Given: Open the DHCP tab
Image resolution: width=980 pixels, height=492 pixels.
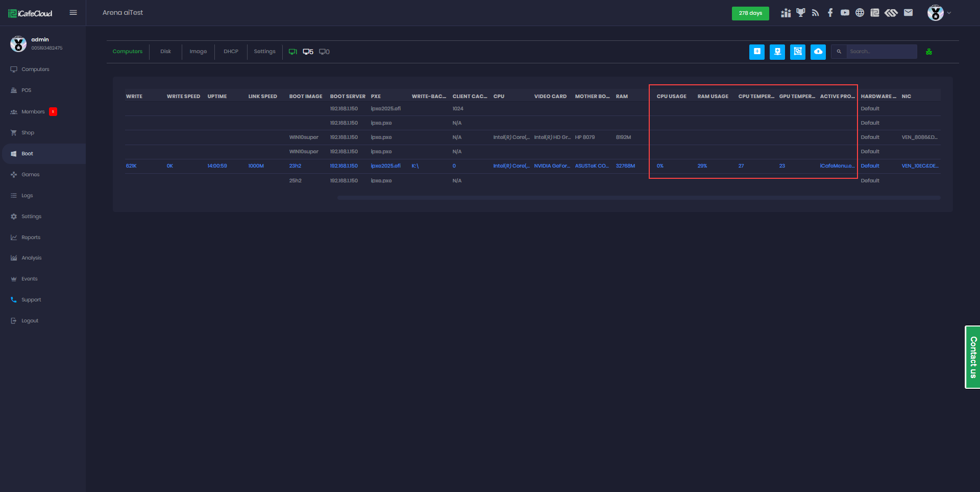Looking at the screenshot, I should click(231, 51).
